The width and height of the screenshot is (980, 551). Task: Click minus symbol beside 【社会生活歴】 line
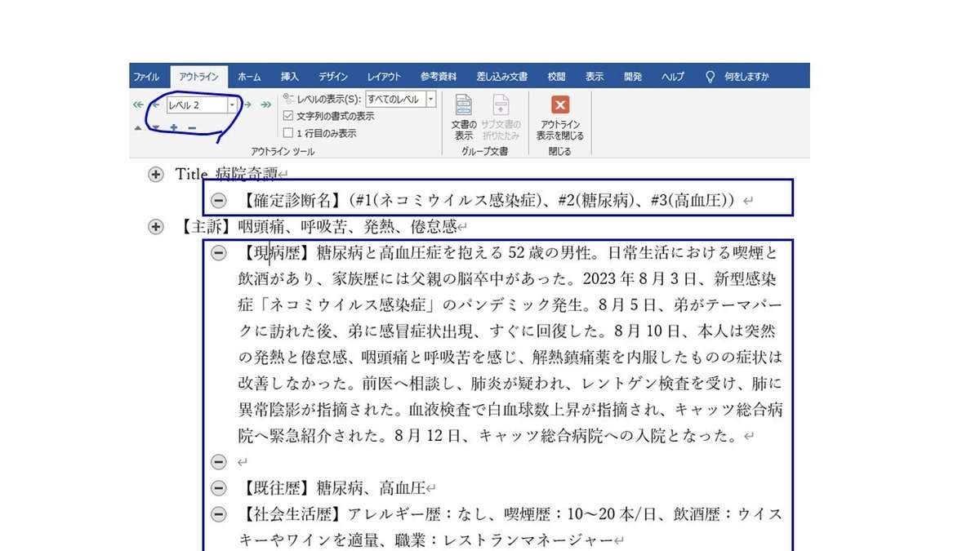coord(218,514)
